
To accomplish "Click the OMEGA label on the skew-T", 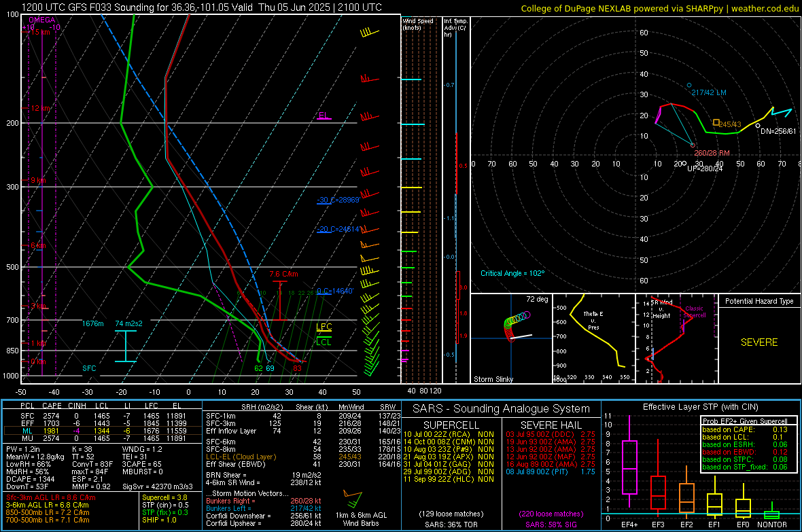I will coord(42,20).
